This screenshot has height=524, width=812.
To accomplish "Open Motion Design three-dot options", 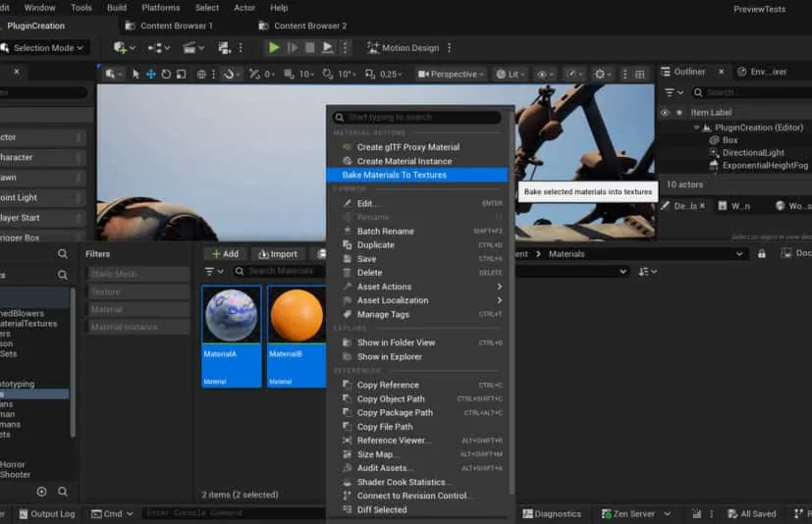I will pyautogui.click(x=449, y=48).
